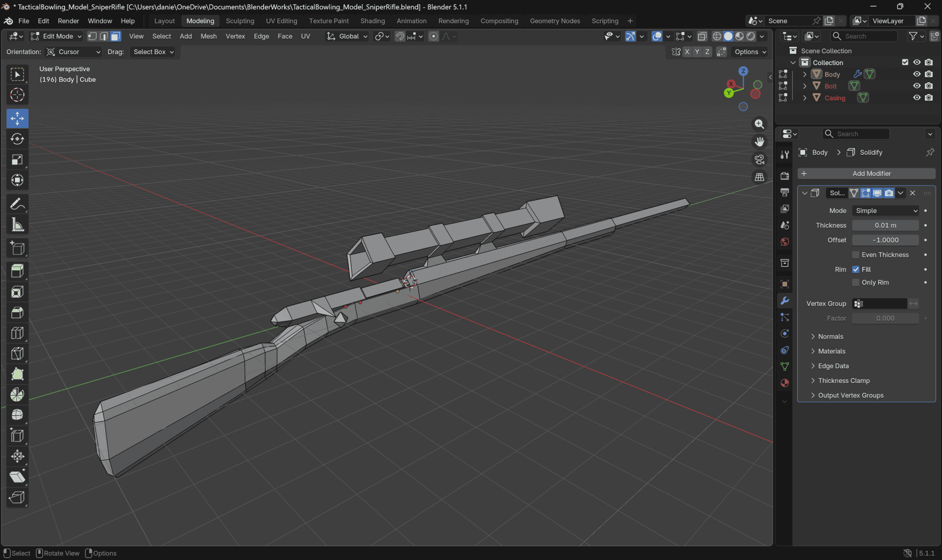942x560 pixels.
Task: Hide the Body object in viewport
Action: coord(917,74)
